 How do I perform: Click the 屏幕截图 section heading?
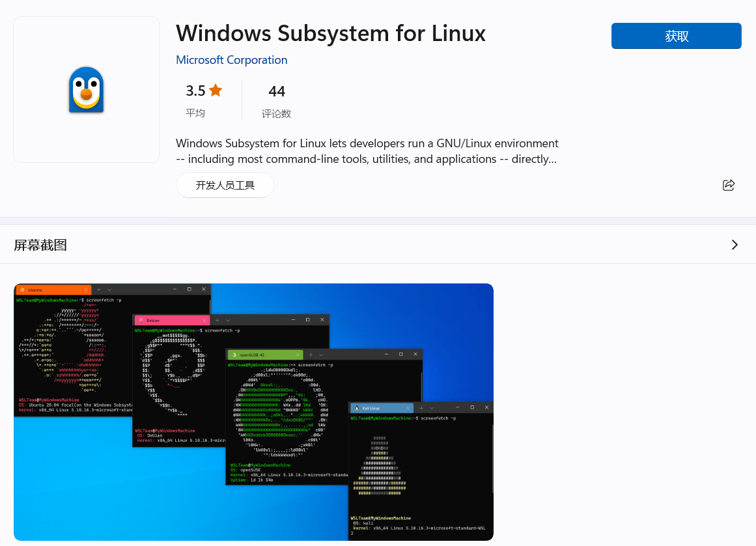click(40, 245)
